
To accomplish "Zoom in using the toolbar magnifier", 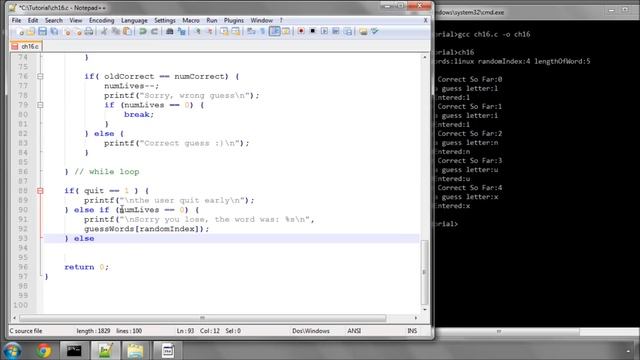I will pyautogui.click(x=197, y=31).
